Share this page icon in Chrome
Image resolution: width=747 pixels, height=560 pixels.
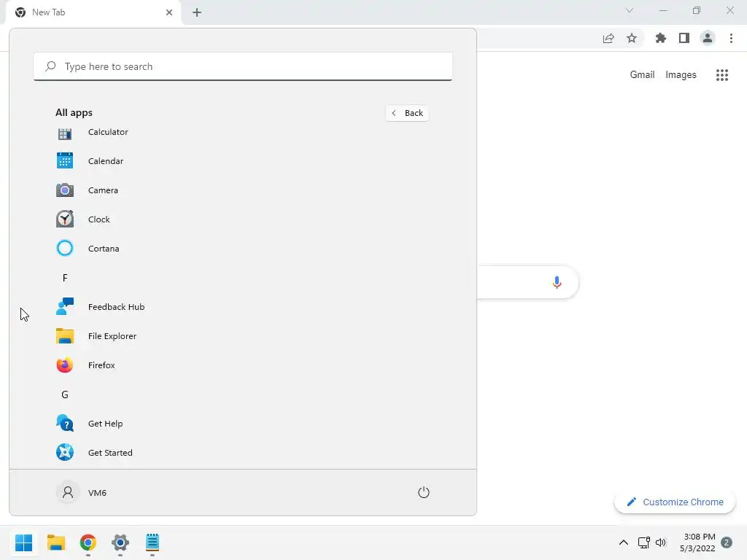click(x=608, y=38)
